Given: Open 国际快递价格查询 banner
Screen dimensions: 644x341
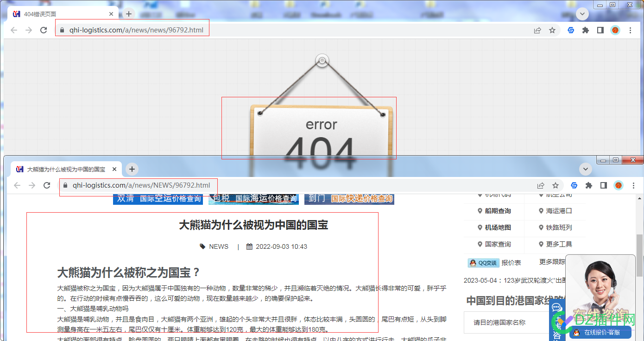Looking at the screenshot, I should point(349,199).
